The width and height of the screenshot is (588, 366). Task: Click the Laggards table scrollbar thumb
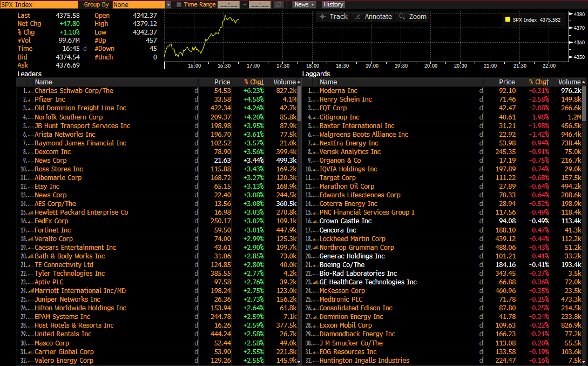584,103
